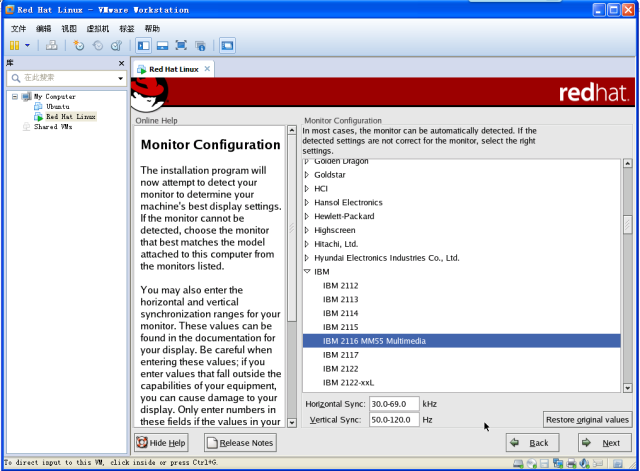Click the Ubuntu VM icon in library
The height and width of the screenshot is (471, 640).
38,107
